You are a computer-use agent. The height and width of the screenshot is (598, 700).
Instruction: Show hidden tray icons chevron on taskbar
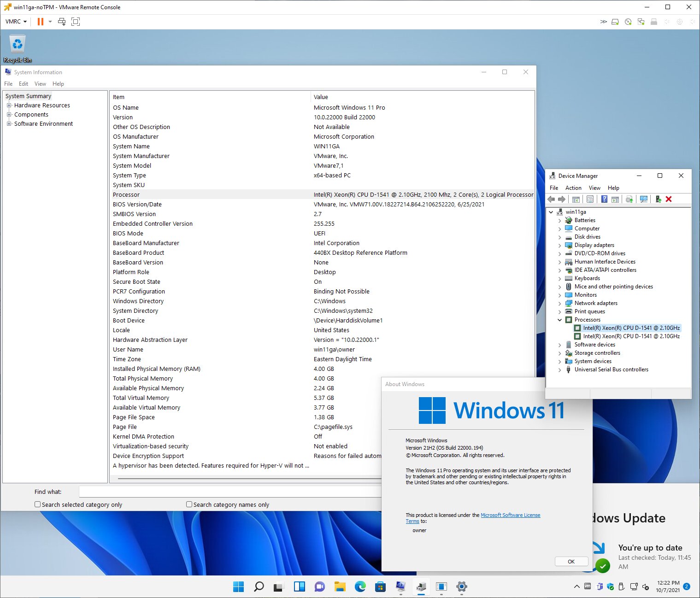[576, 586]
